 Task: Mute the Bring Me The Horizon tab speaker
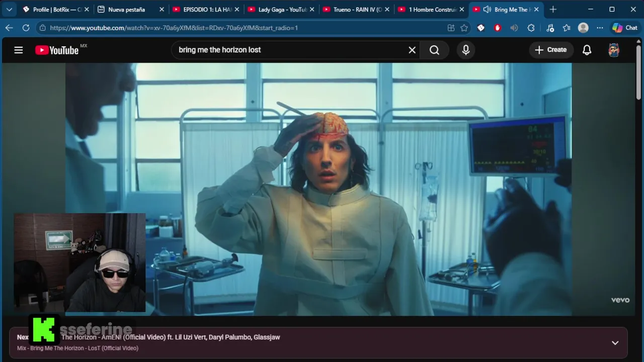(487, 9)
